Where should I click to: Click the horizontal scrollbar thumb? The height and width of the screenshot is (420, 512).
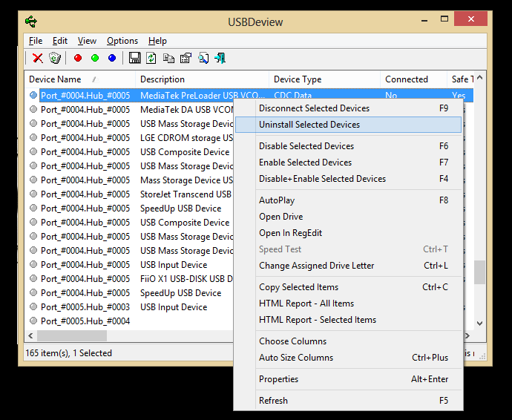[x=72, y=335]
